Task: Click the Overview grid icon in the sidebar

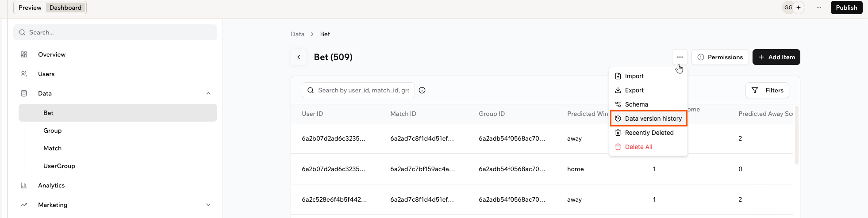Action: click(x=24, y=54)
